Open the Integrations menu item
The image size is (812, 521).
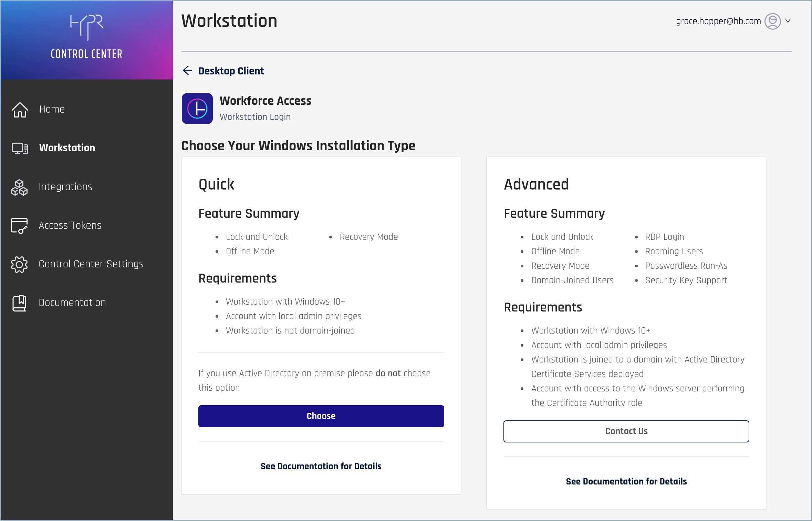click(x=65, y=187)
